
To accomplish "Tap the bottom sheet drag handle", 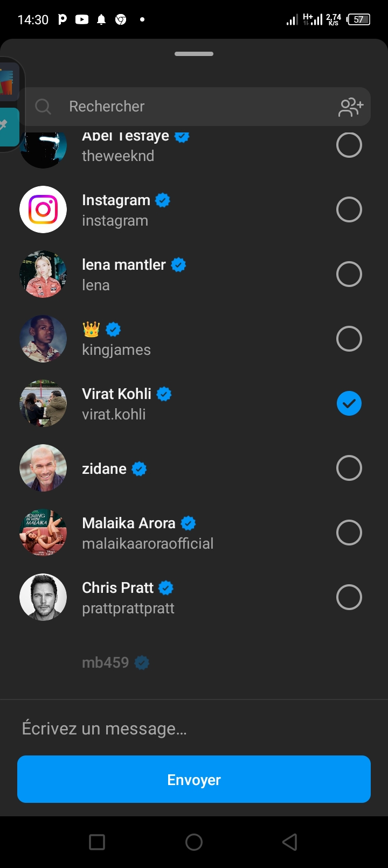I will (x=194, y=54).
